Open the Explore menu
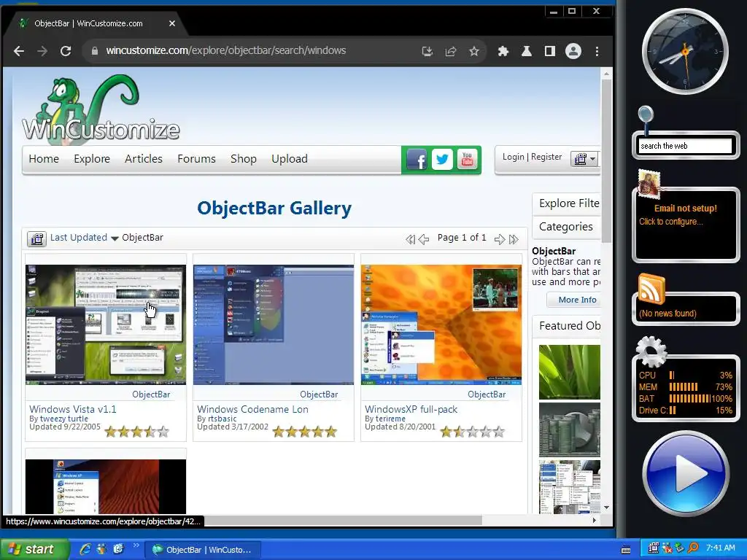The height and width of the screenshot is (560, 747). [x=92, y=158]
